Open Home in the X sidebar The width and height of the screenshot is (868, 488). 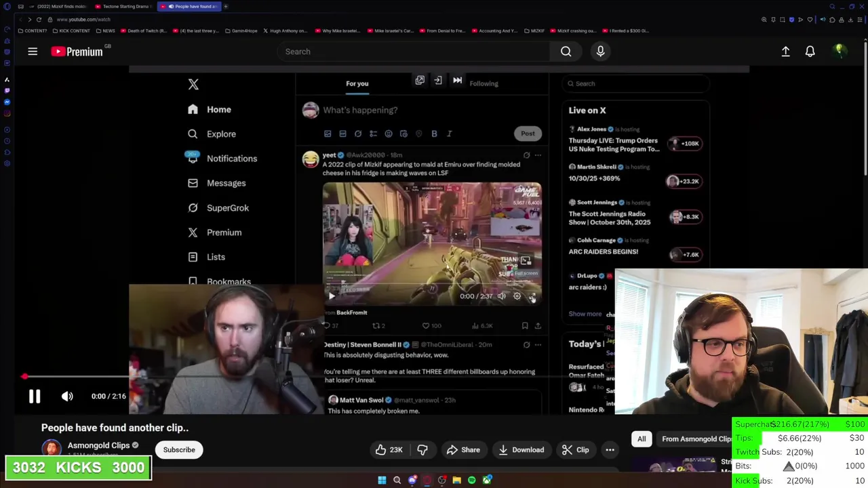210,109
